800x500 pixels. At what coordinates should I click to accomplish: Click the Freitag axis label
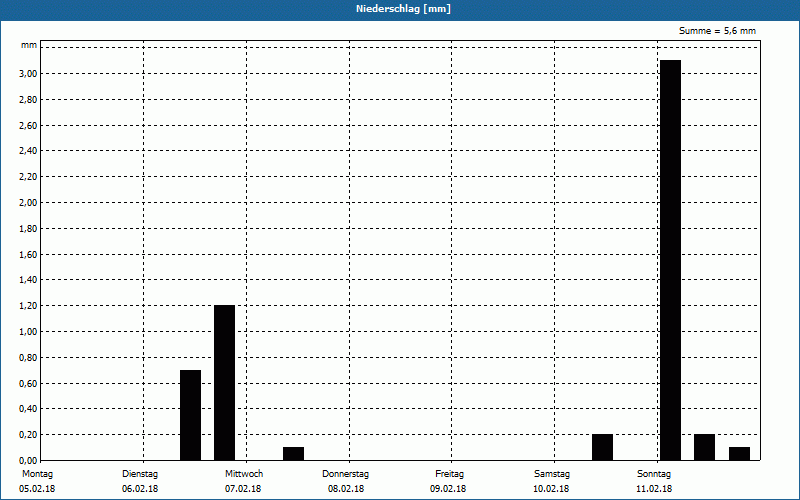pyautogui.click(x=449, y=474)
